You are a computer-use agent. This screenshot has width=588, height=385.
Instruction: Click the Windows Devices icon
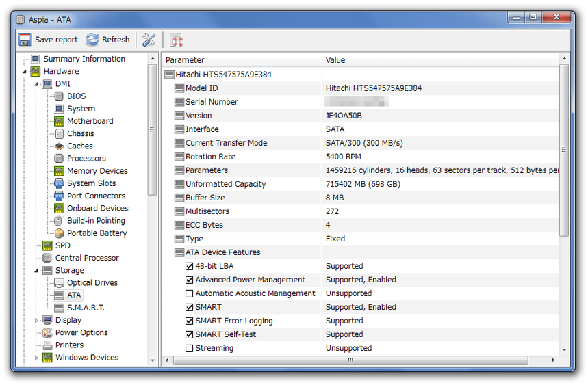point(47,357)
